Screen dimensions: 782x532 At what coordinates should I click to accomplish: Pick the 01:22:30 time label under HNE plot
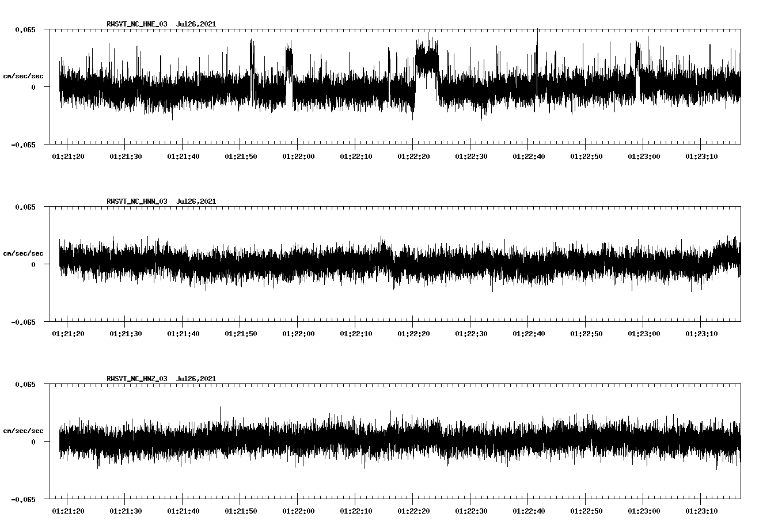point(471,157)
